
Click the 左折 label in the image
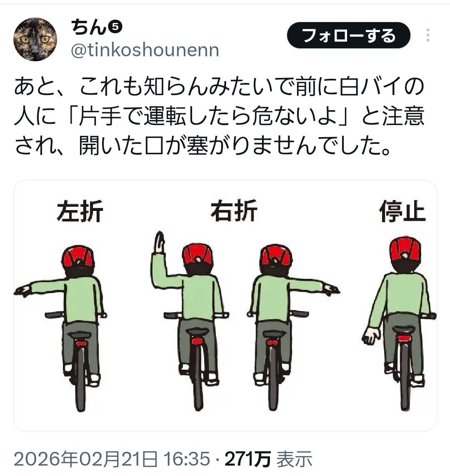coord(80,211)
